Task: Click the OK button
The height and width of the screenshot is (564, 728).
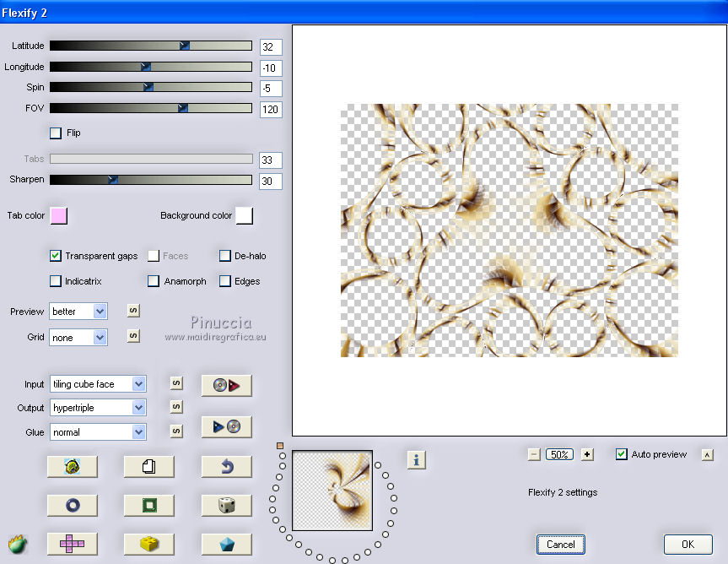Action: click(x=688, y=545)
